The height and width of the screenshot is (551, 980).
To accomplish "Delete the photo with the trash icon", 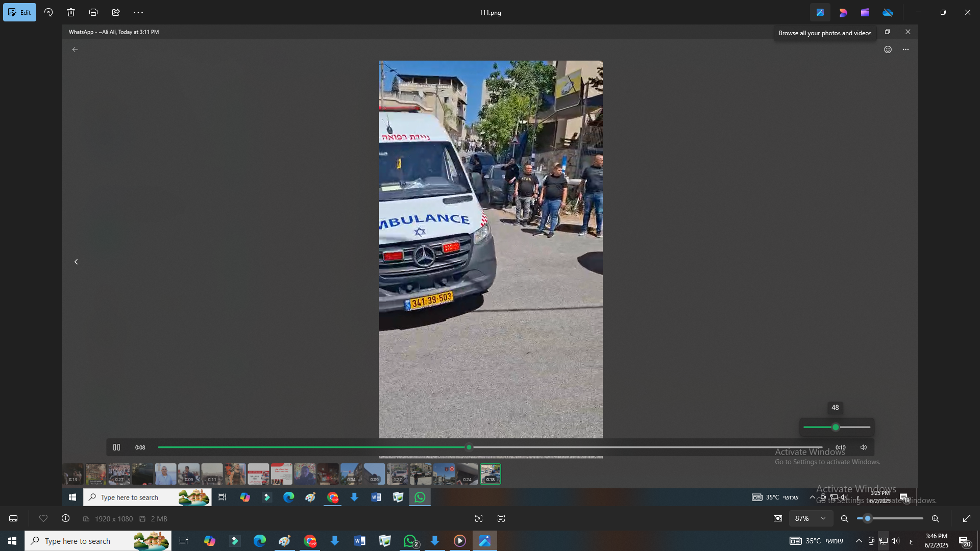I will click(x=71, y=12).
